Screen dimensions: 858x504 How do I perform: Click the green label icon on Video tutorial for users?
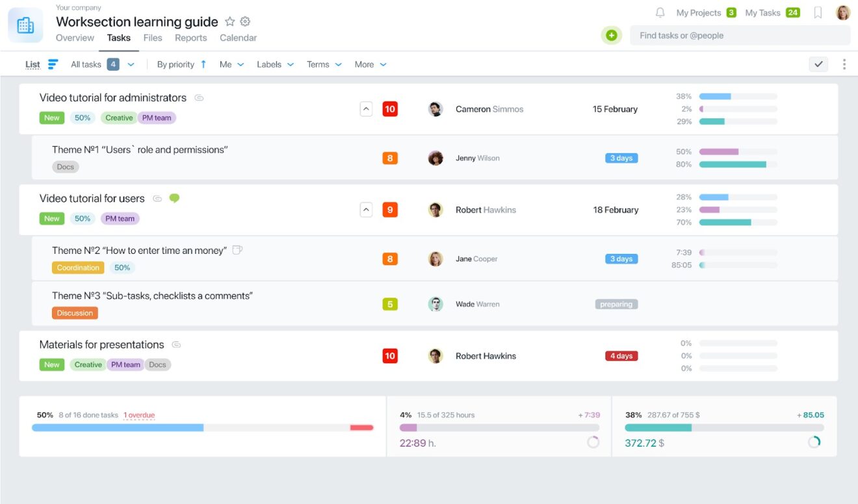pyautogui.click(x=174, y=197)
